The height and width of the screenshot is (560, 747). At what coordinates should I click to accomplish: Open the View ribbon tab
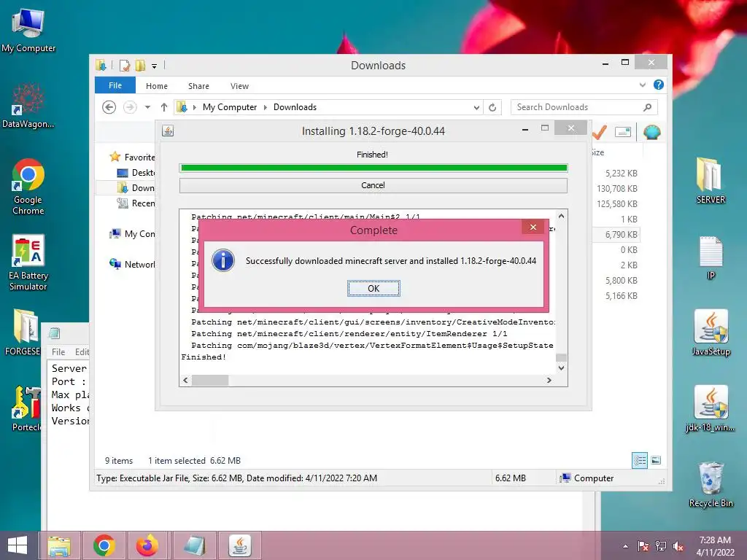point(239,86)
